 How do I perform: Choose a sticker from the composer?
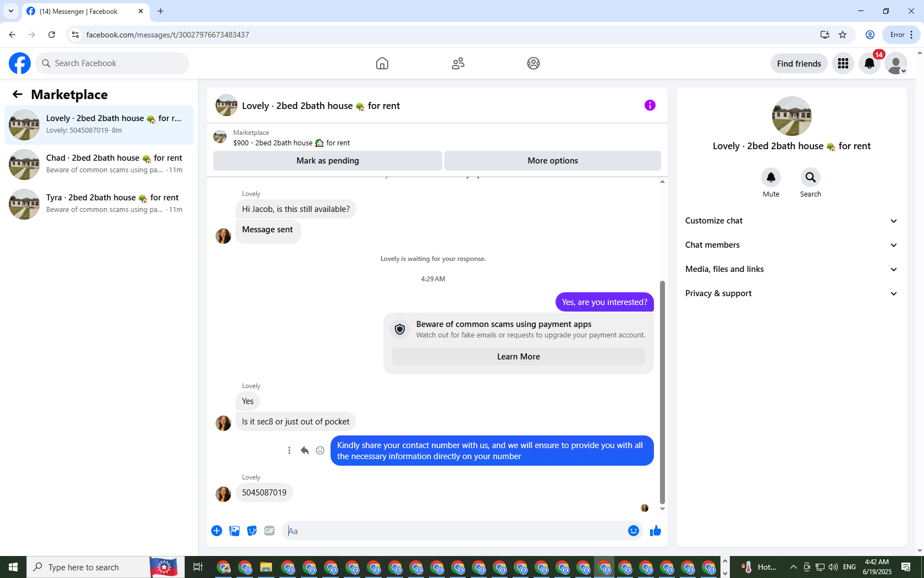252,531
